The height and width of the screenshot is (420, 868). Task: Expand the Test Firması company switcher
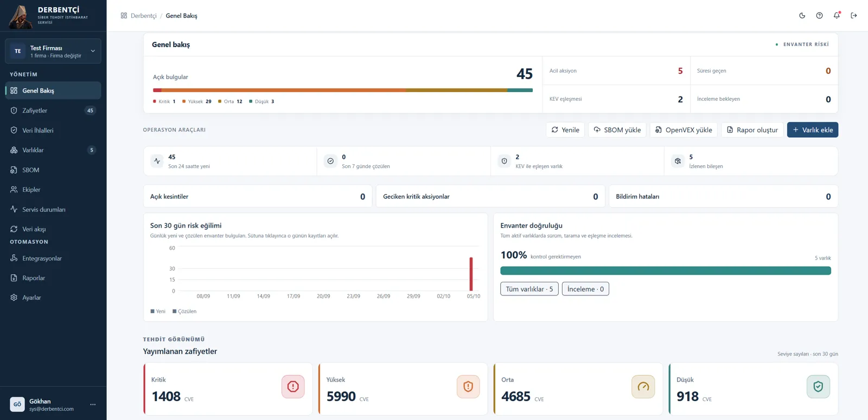(x=53, y=51)
